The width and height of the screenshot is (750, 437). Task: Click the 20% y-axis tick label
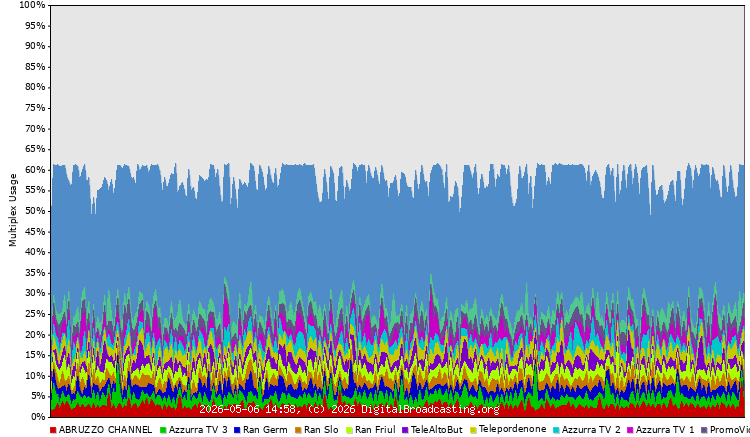(35, 335)
